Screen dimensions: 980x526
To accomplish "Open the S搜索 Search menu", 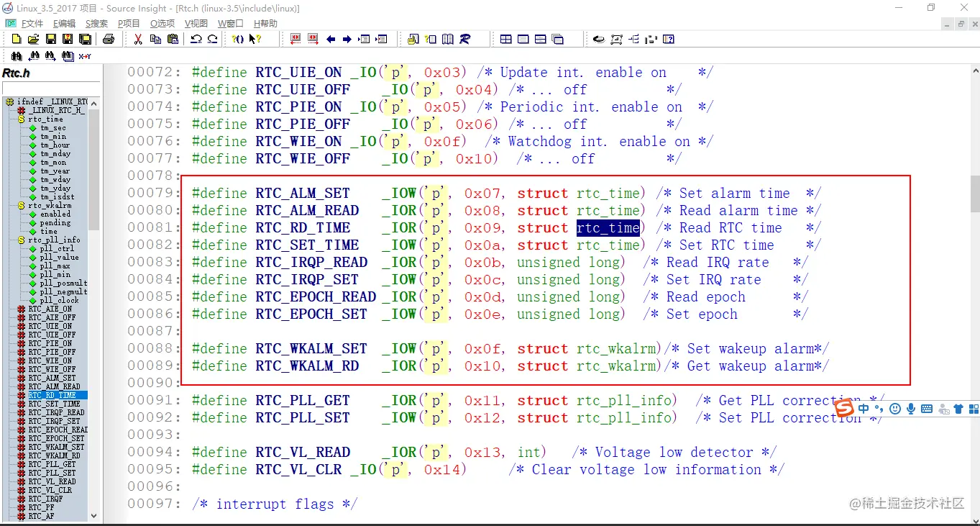I will 96,23.
